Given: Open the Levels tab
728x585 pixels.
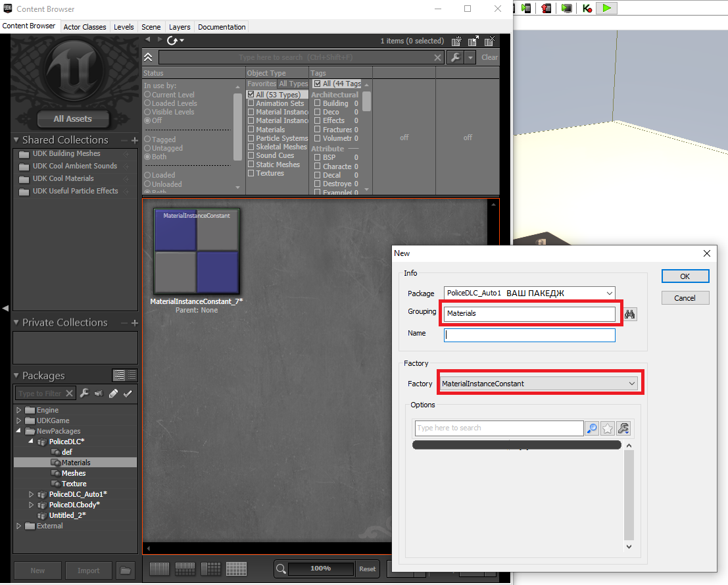Looking at the screenshot, I should click(124, 27).
